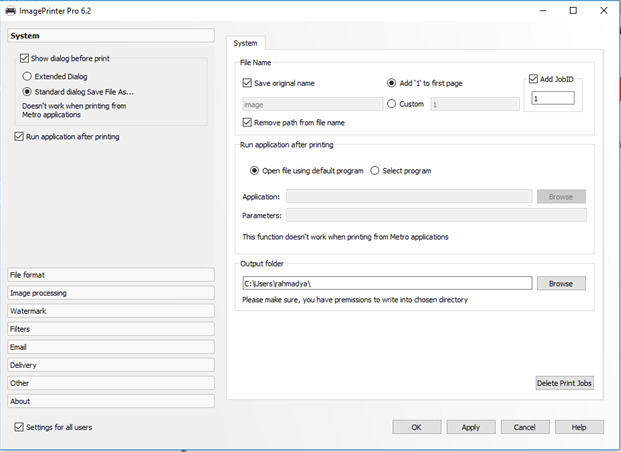Expand the File format section
Screen dimensions: 621x452
click(x=110, y=275)
